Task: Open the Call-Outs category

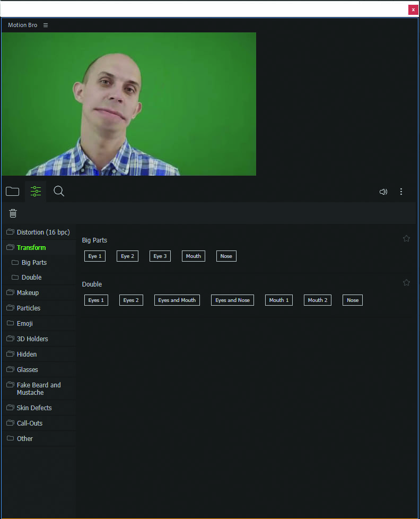Action: (x=39, y=423)
